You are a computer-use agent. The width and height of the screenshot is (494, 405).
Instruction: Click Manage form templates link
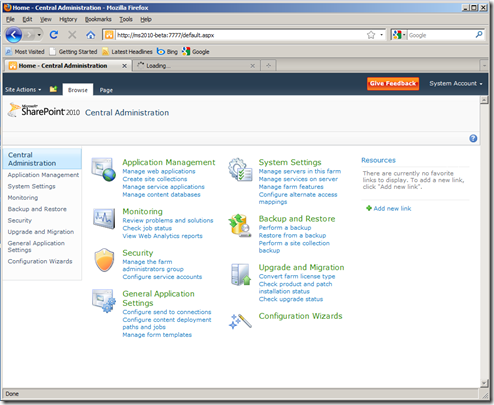click(157, 335)
